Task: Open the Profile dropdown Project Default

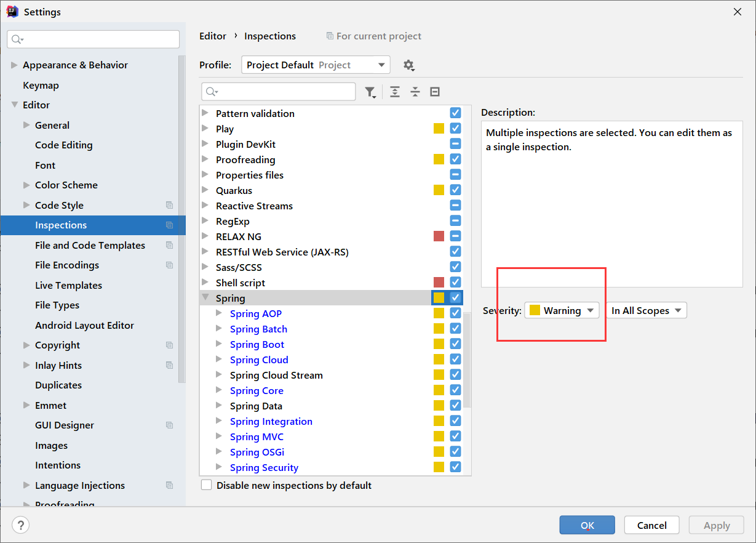Action: [316, 65]
